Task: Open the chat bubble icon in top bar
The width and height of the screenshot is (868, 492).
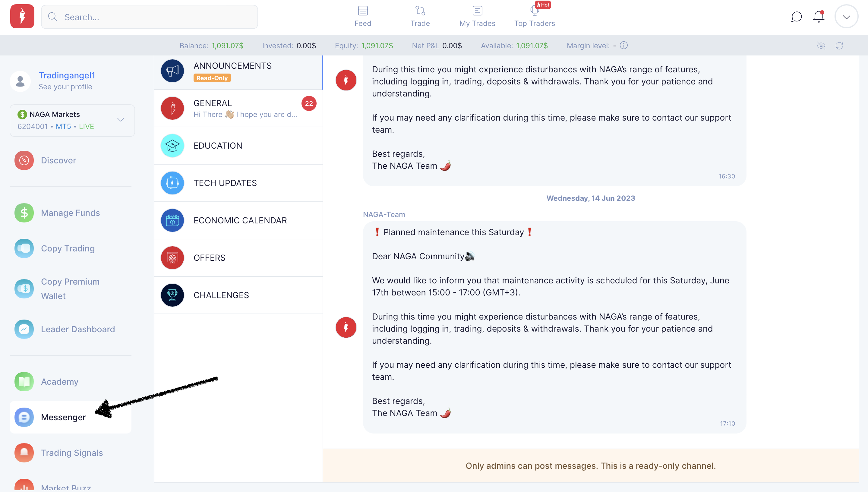Action: point(796,17)
